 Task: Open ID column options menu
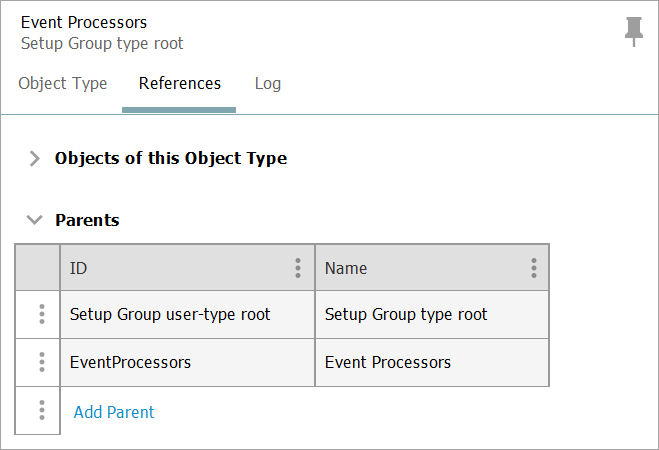pos(297,268)
